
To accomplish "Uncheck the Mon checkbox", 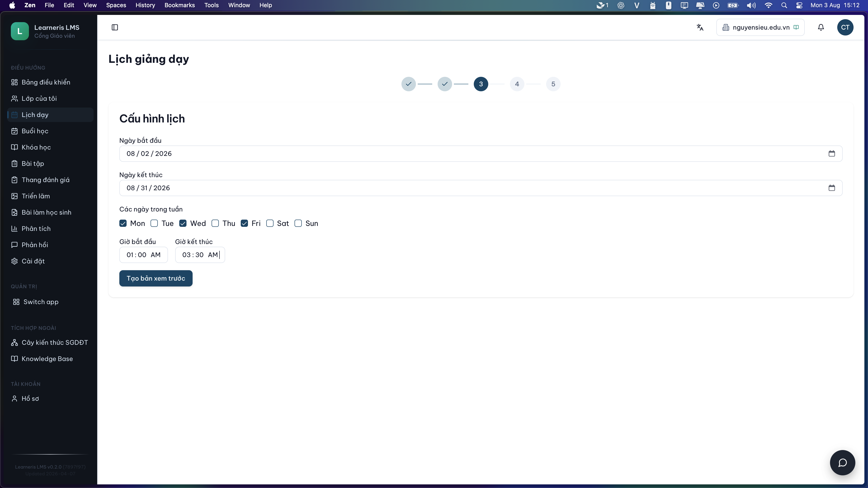I will [x=123, y=223].
